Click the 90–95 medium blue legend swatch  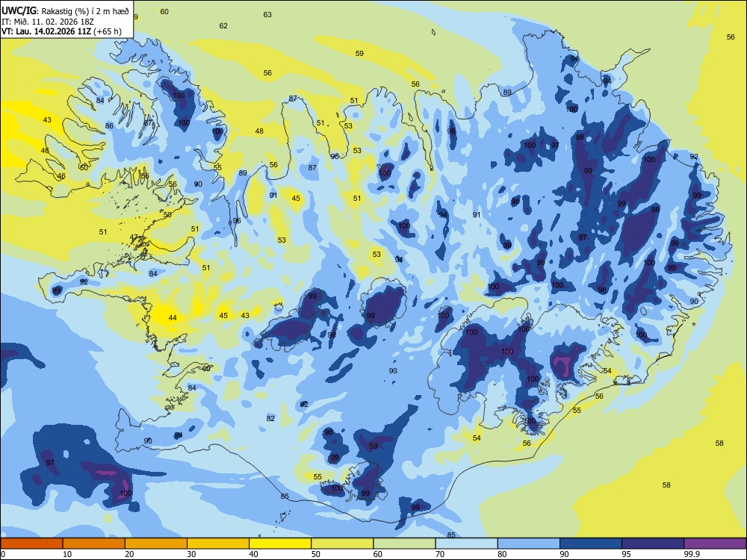tap(591, 544)
